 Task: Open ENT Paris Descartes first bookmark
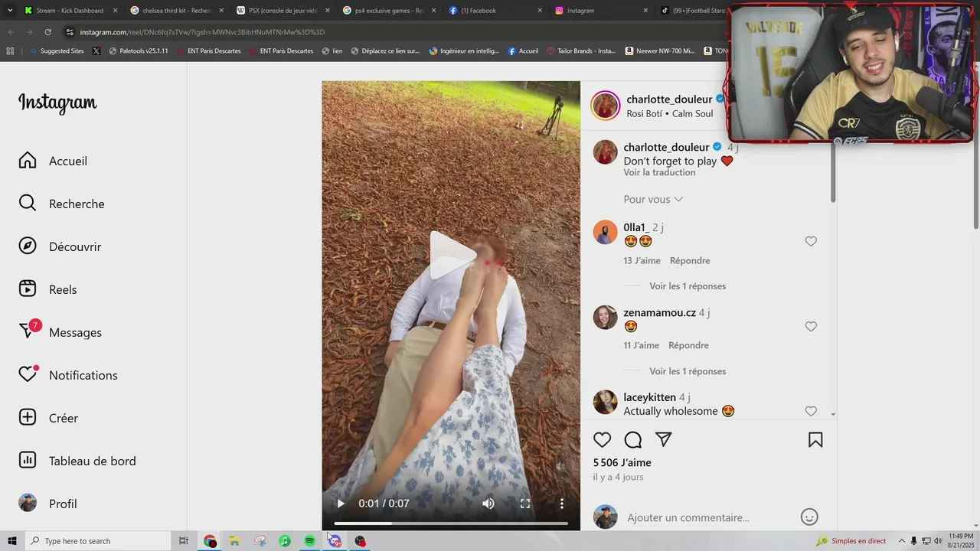tap(208, 51)
